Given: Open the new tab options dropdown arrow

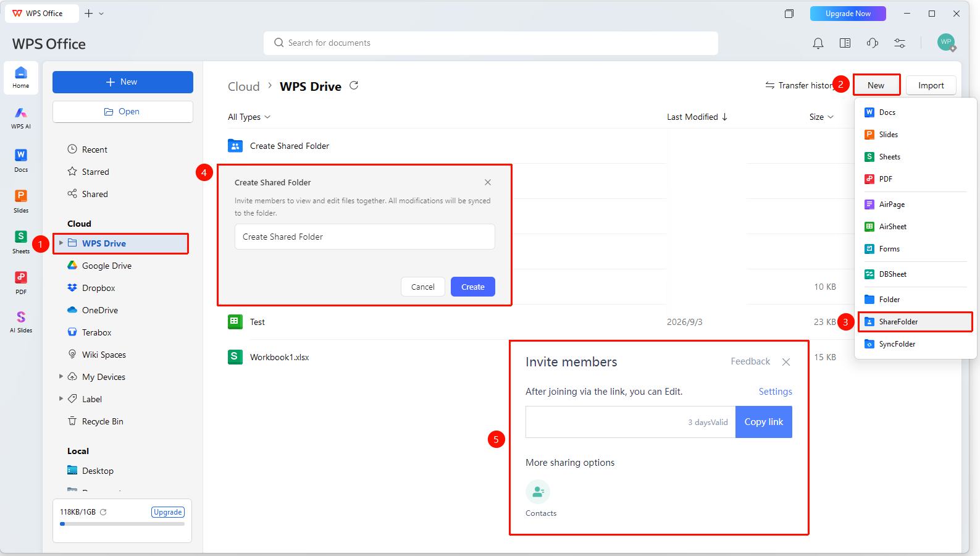Looking at the screenshot, I should point(101,14).
